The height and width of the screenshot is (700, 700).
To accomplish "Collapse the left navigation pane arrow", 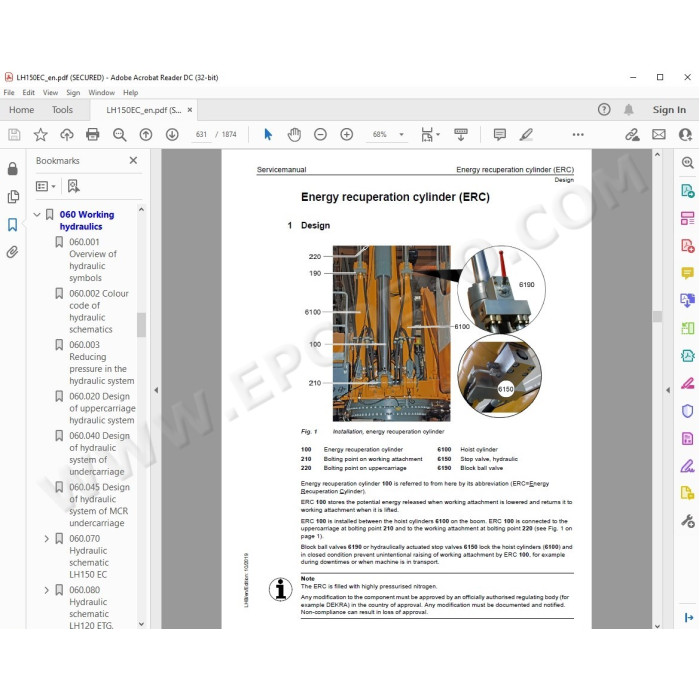I will click(156, 390).
